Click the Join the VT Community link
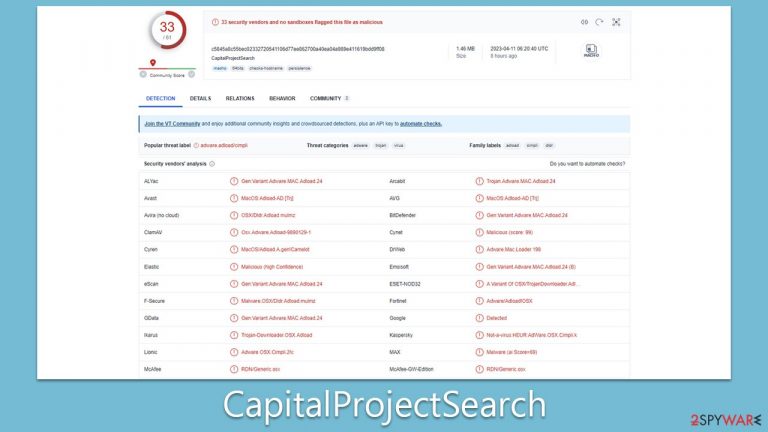The image size is (768, 432). (x=172, y=124)
